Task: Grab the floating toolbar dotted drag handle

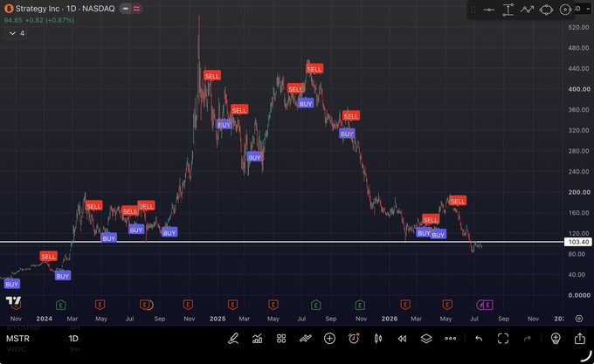Action: click(473, 10)
